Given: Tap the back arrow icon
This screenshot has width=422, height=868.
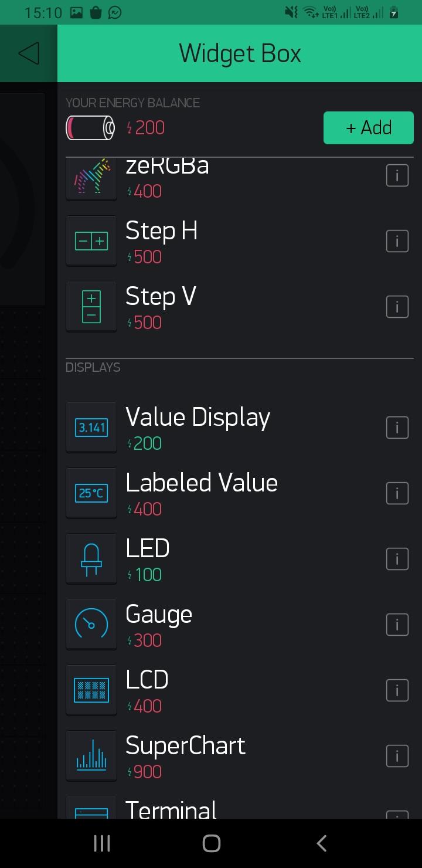Looking at the screenshot, I should tap(29, 53).
